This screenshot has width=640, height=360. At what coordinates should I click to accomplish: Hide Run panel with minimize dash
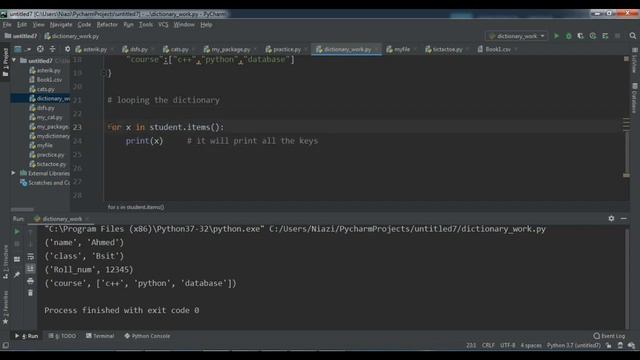623,218
